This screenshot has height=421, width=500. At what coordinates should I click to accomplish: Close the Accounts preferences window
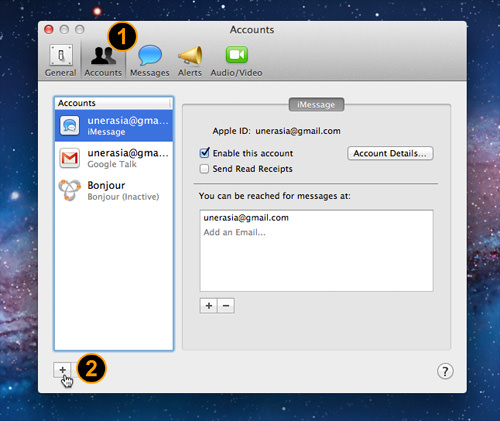pyautogui.click(x=49, y=30)
